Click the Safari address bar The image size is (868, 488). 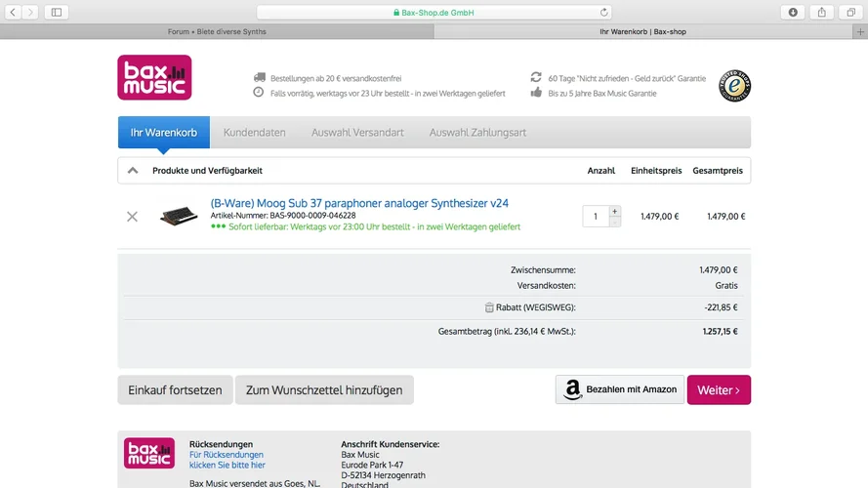coord(434,12)
